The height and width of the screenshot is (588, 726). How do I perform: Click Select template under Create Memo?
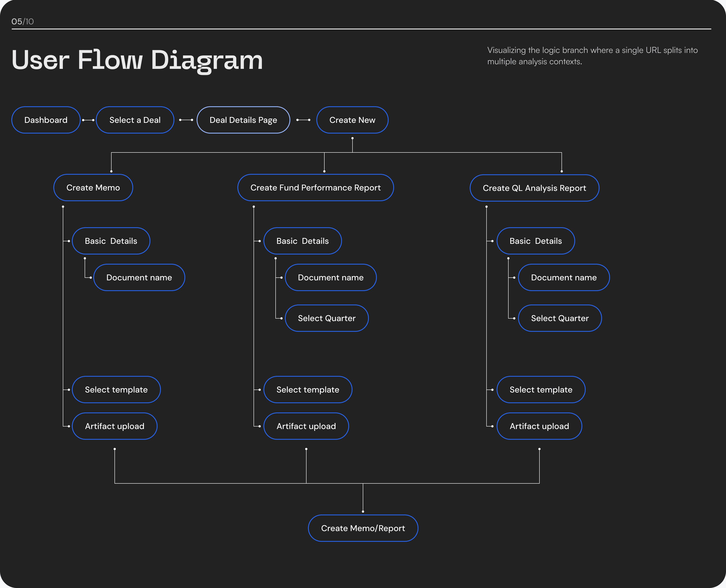(x=116, y=390)
